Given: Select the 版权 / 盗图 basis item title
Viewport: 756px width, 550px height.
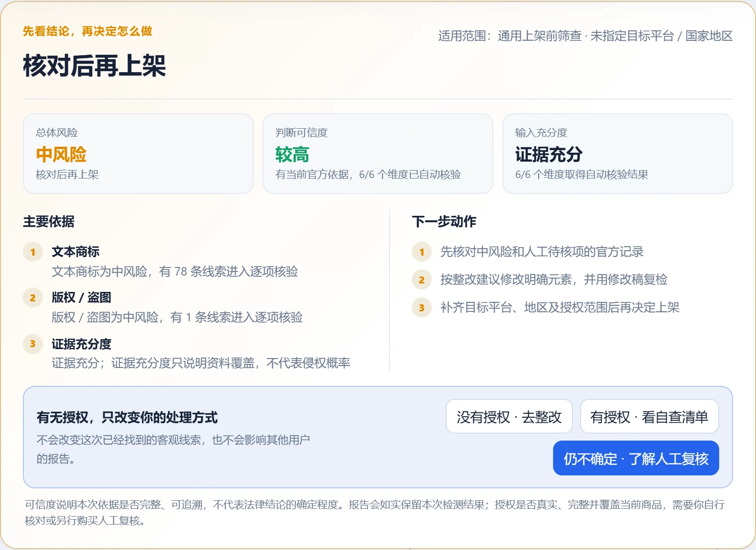Looking at the screenshot, I should click(x=82, y=297).
